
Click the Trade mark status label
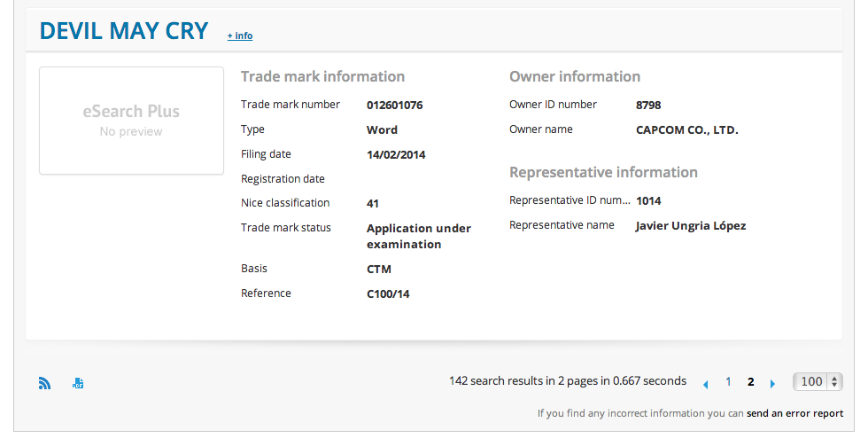[285, 228]
